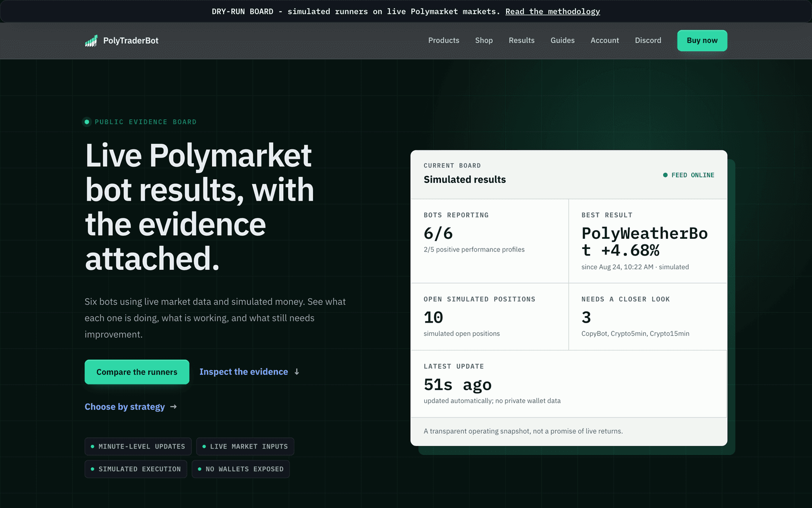Viewport: 812px width, 508px height.
Task: Click the green dot before Public Evidence Board
Action: (x=87, y=122)
